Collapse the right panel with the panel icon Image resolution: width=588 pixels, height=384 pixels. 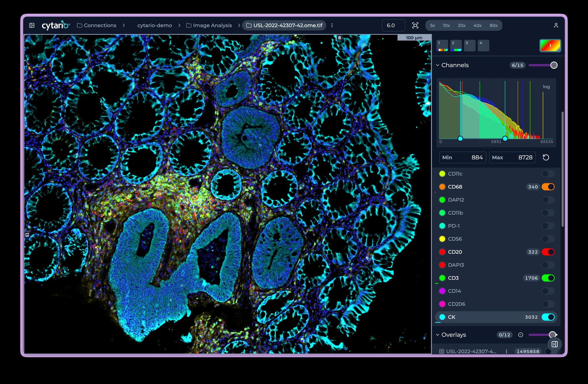pyautogui.click(x=555, y=344)
